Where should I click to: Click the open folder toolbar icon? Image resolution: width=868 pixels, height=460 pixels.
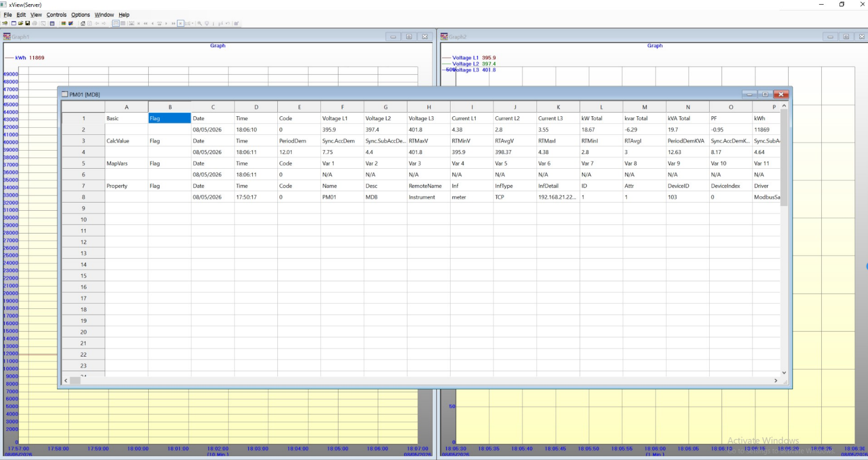tap(20, 23)
